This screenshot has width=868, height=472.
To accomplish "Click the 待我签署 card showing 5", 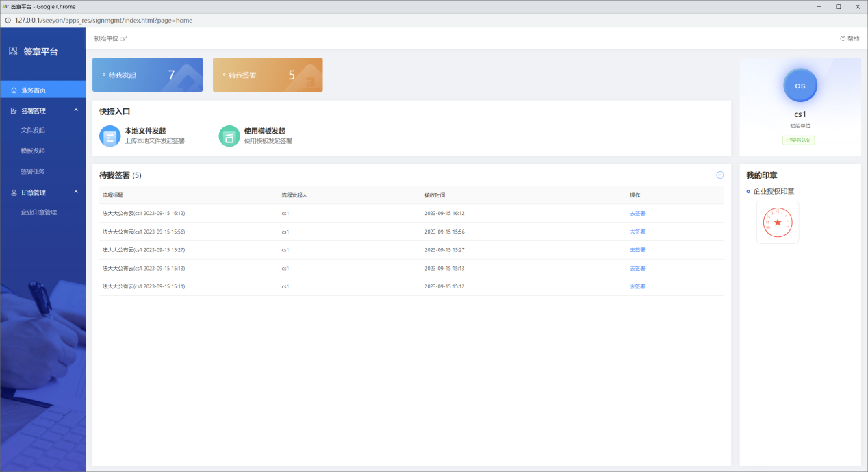I will click(x=268, y=75).
